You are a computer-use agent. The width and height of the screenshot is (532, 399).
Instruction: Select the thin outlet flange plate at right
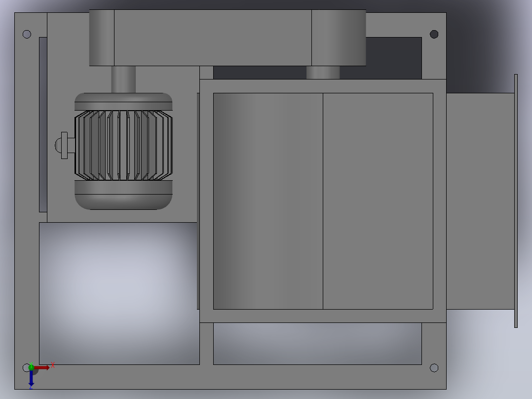516,201
